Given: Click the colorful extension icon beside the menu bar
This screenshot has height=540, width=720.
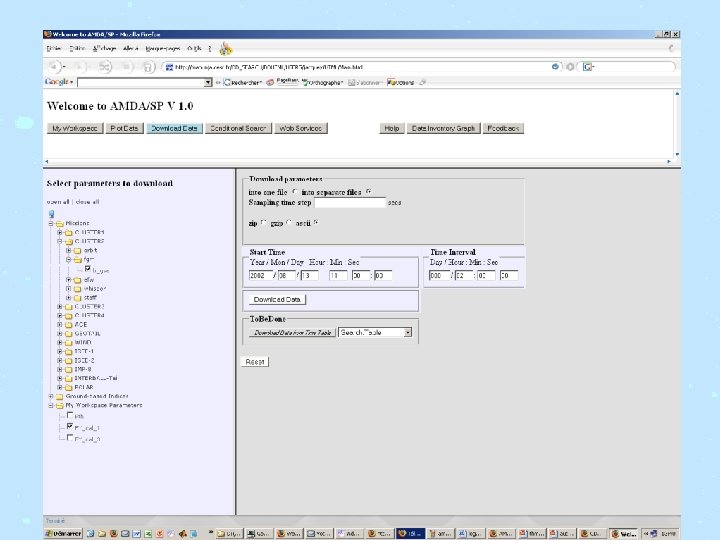Looking at the screenshot, I should [x=225, y=48].
